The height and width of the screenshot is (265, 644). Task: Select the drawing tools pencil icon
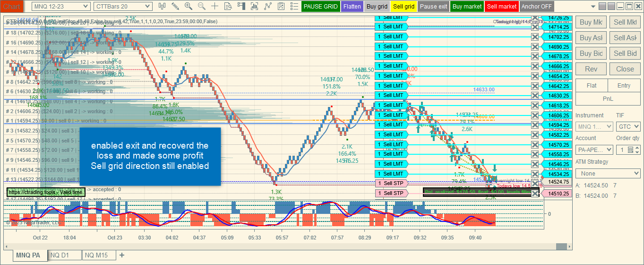(175, 6)
